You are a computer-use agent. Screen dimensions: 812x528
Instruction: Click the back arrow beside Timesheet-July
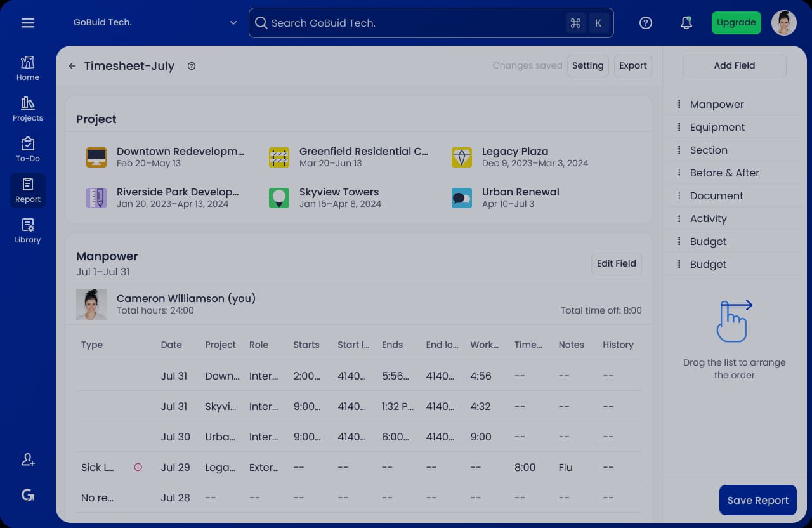[x=72, y=66]
